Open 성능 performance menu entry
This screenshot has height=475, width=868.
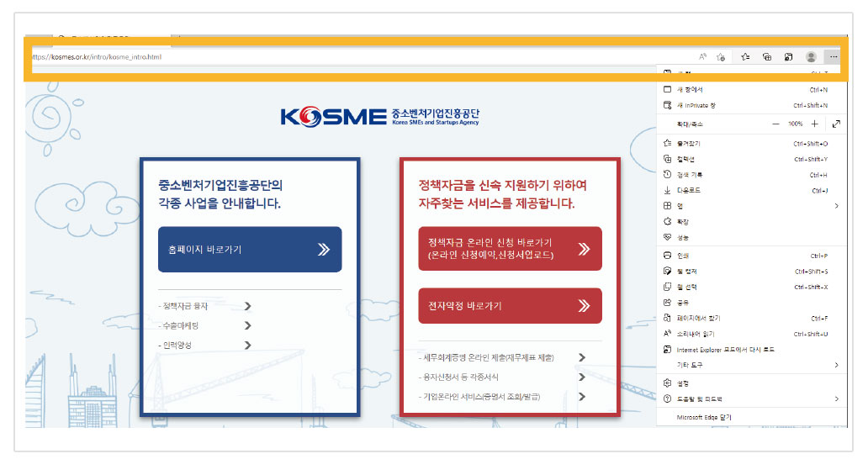tap(752, 237)
